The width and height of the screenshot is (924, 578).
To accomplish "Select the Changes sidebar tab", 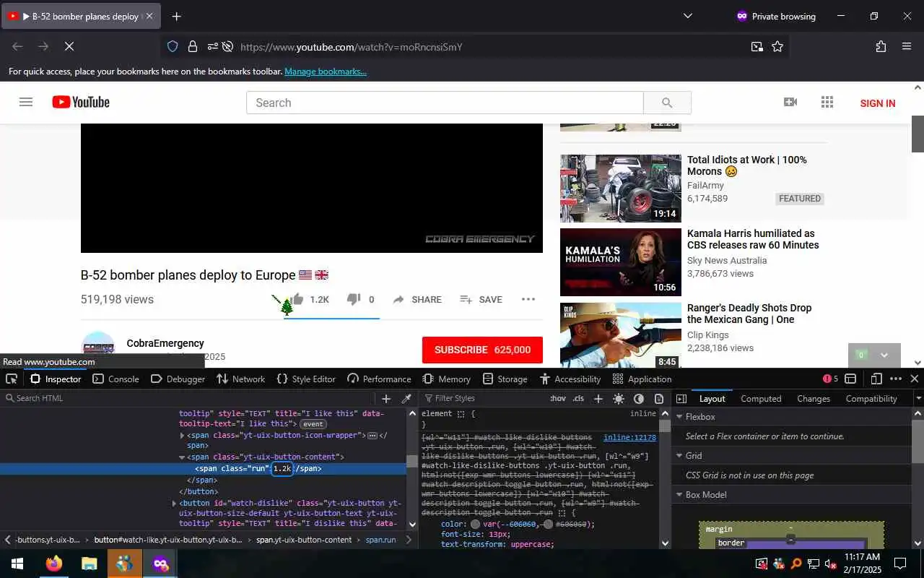I will point(814,398).
